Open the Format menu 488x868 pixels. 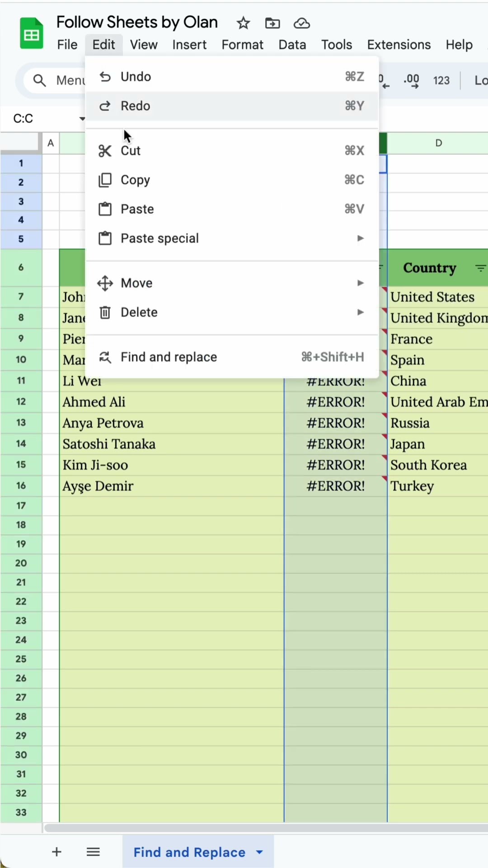(x=242, y=45)
